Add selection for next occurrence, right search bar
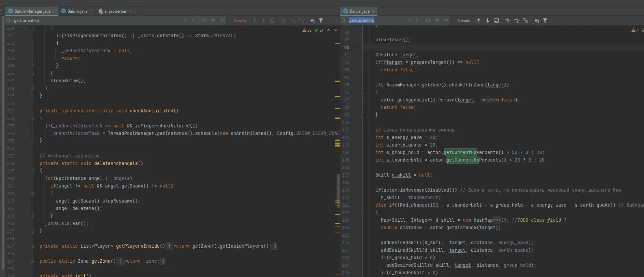 click(x=508, y=20)
